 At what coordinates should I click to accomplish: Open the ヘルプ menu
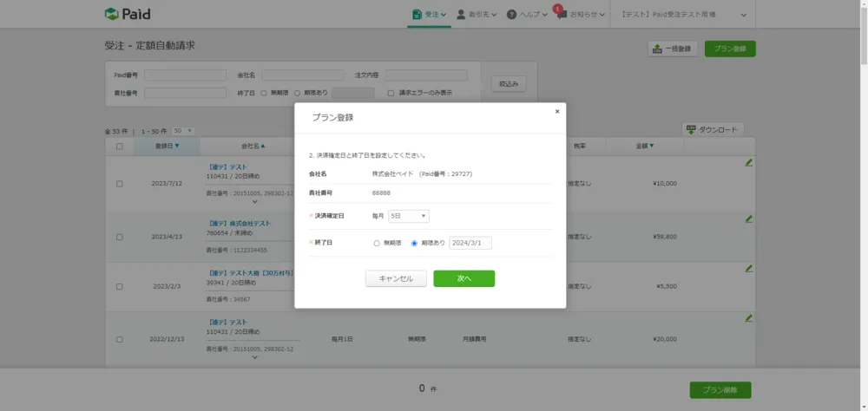(527, 15)
